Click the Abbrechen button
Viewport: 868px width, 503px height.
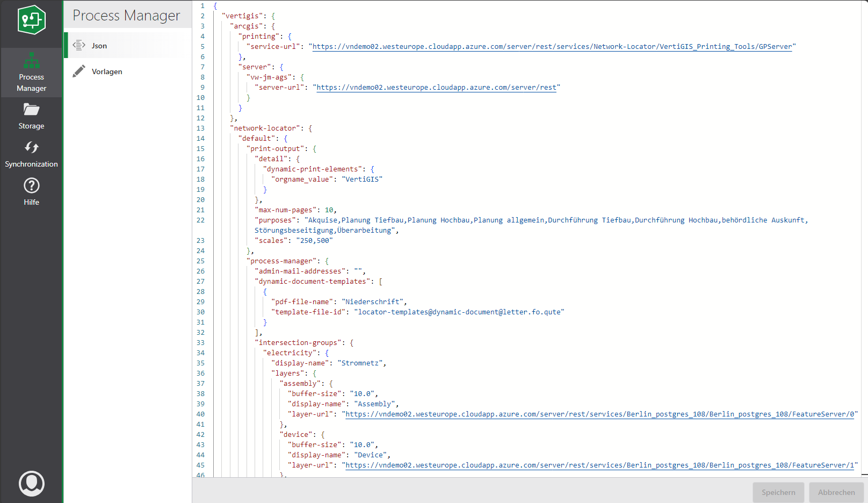click(x=836, y=492)
